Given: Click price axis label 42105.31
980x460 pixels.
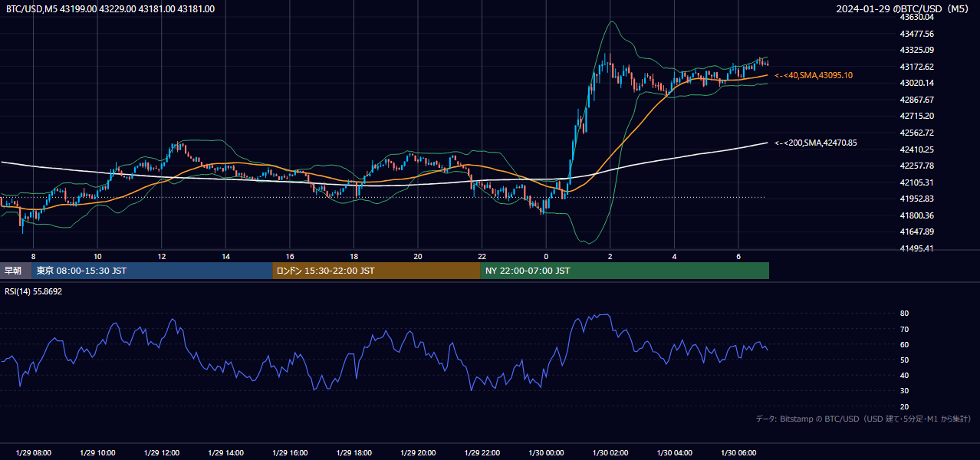Looking at the screenshot, I should [917, 182].
